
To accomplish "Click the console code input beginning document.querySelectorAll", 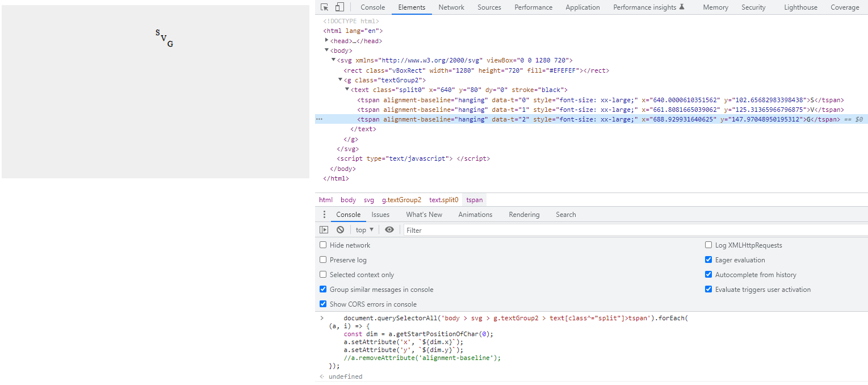I will [x=508, y=342].
